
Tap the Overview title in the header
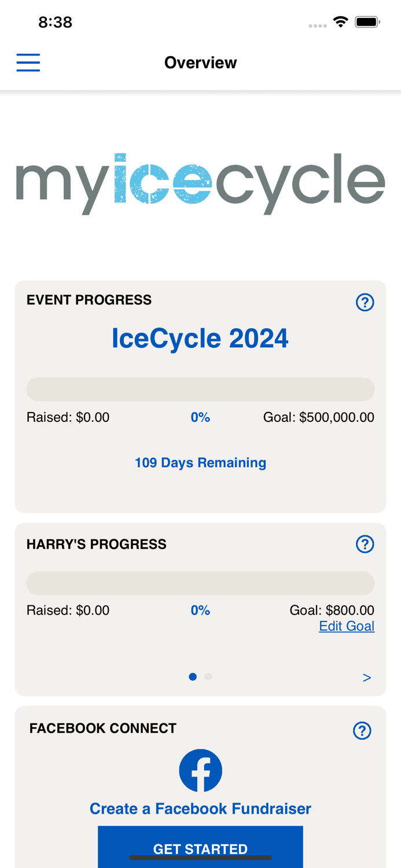click(x=201, y=62)
